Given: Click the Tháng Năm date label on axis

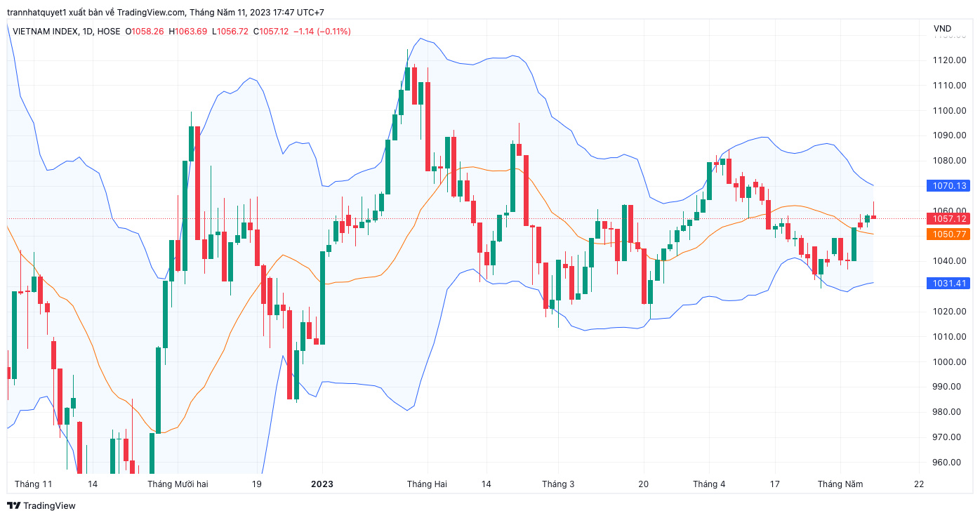Looking at the screenshot, I should tap(840, 484).
